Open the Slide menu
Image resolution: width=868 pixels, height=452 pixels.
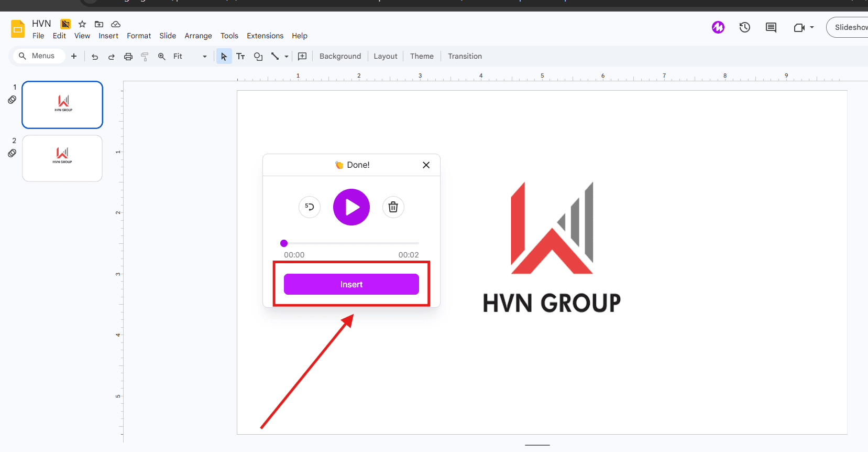[x=168, y=36]
